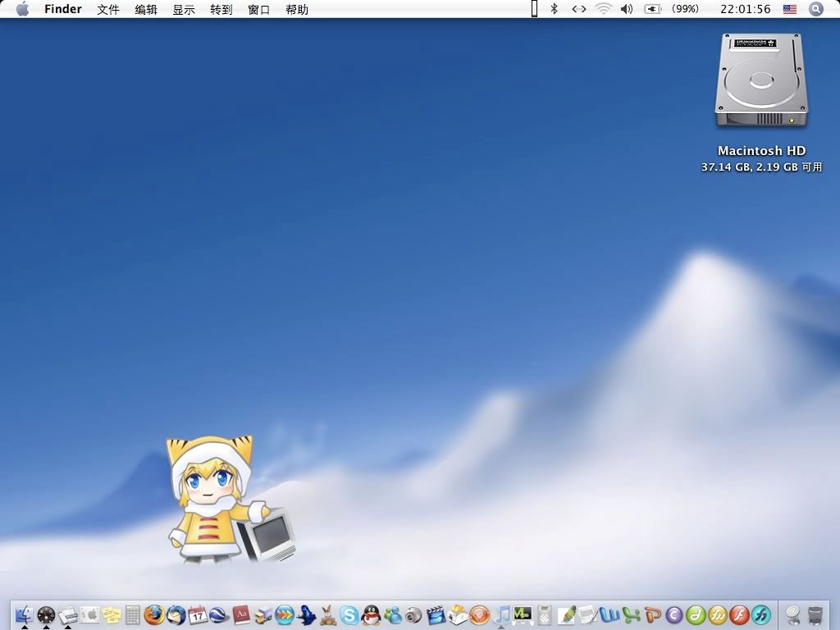Open the blue fast-forward arrows dock app

coord(285,615)
